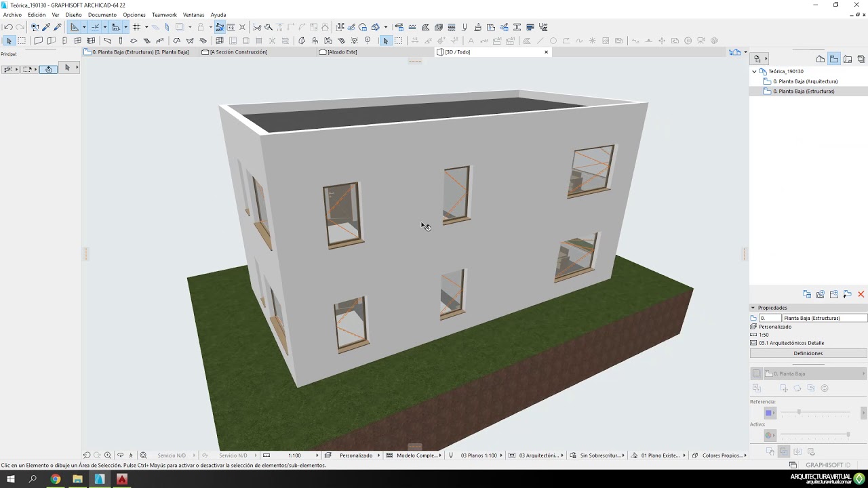Select the eyedropper pick-up parameters tool
The image size is (868, 488).
pyautogui.click(x=46, y=27)
